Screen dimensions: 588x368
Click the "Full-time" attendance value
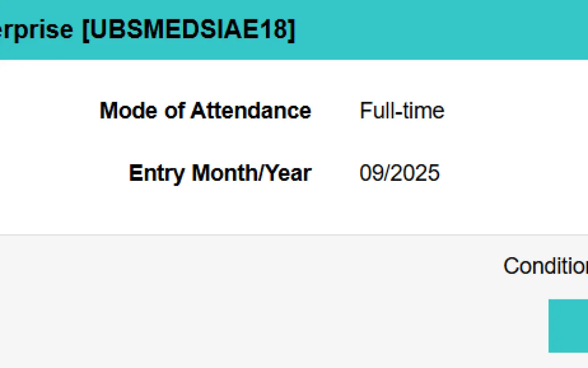click(x=402, y=110)
